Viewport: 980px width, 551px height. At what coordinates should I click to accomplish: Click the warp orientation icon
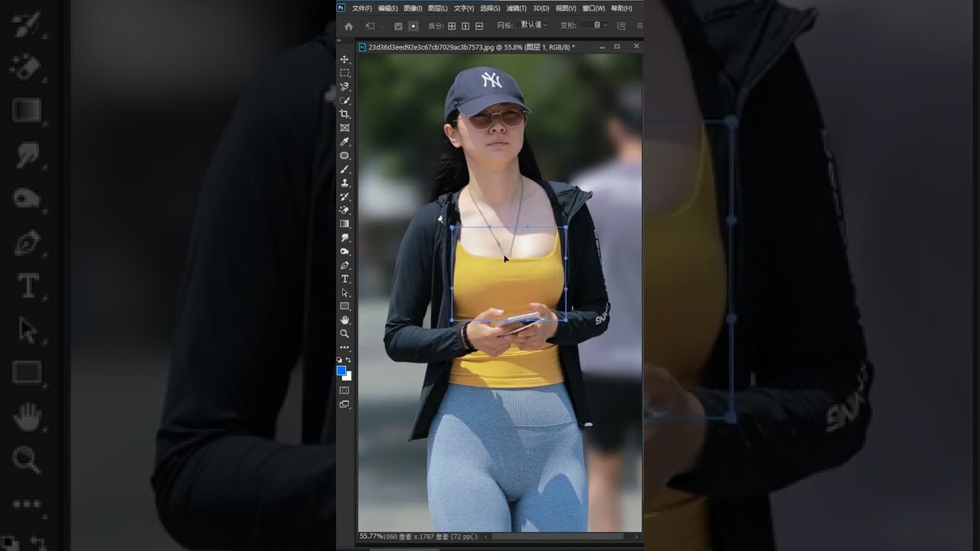pos(622,26)
